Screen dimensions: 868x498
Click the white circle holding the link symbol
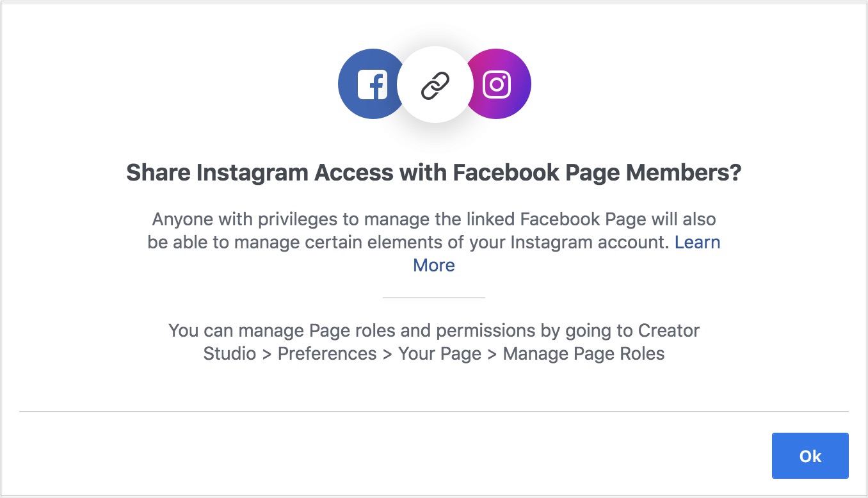[x=434, y=83]
